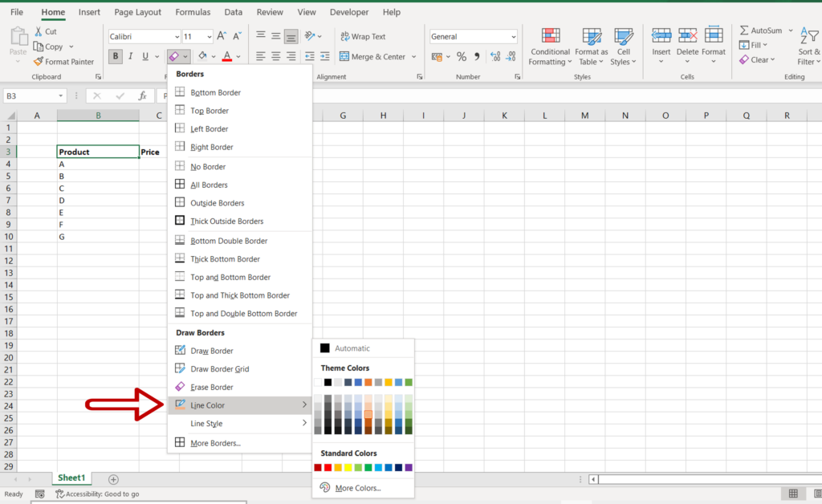Click the Insert cells icon
Image resolution: width=822 pixels, height=504 pixels.
[661, 36]
